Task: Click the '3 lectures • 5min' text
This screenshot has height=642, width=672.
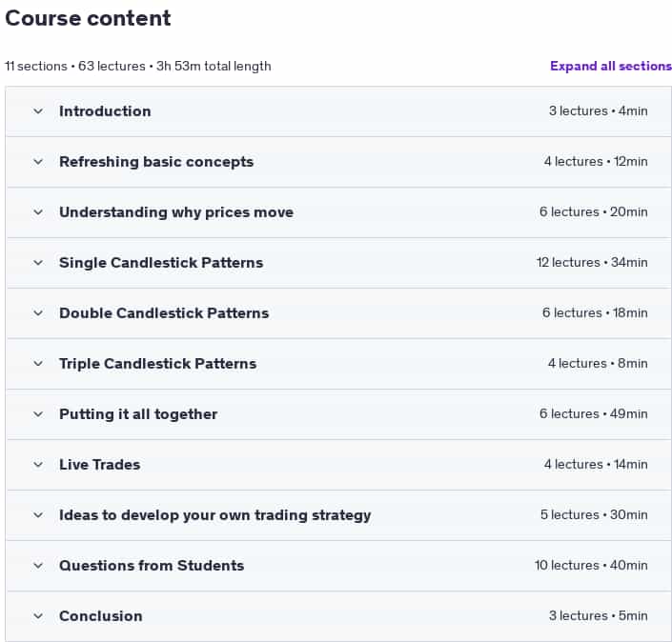Action: pyautogui.click(x=599, y=616)
